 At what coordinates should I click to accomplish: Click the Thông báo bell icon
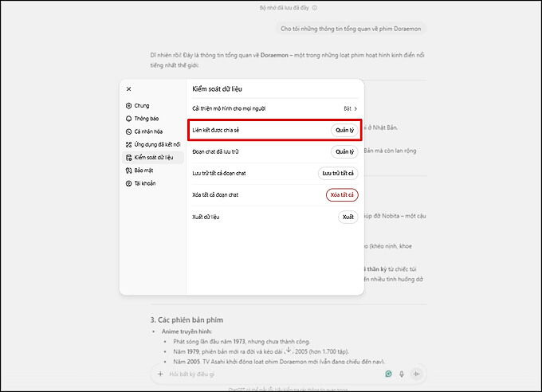click(128, 118)
